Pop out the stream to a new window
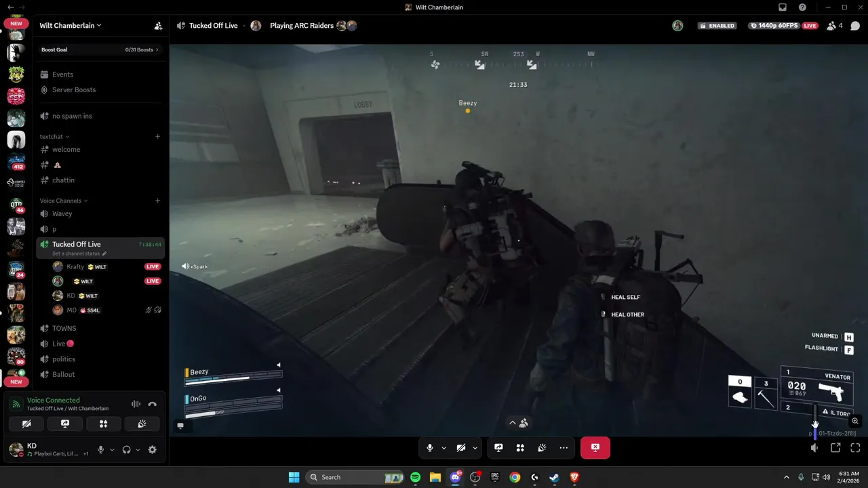The height and width of the screenshot is (488, 868). pyautogui.click(x=835, y=448)
